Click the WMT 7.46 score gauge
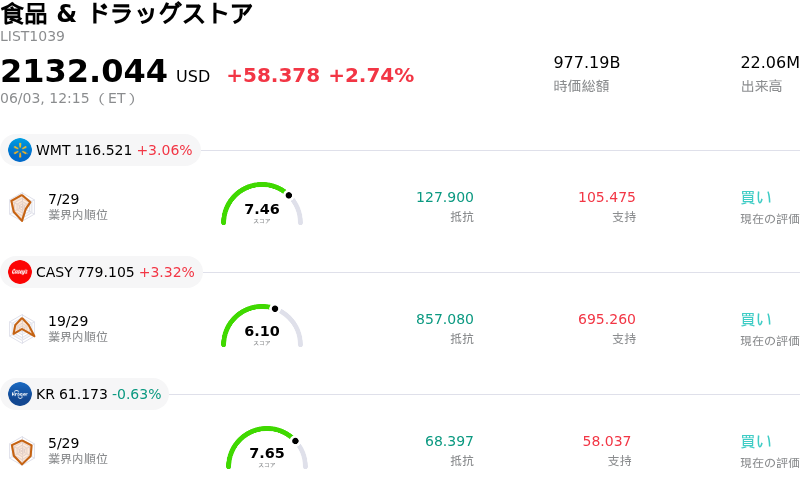 click(262, 204)
